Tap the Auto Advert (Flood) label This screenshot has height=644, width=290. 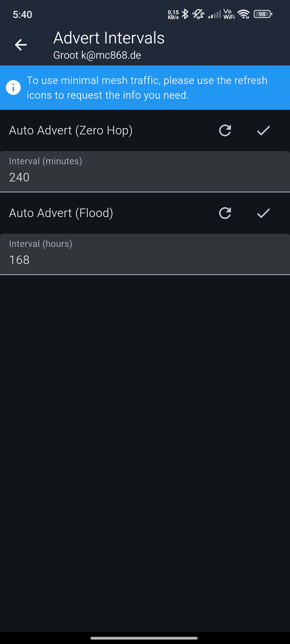click(x=61, y=213)
